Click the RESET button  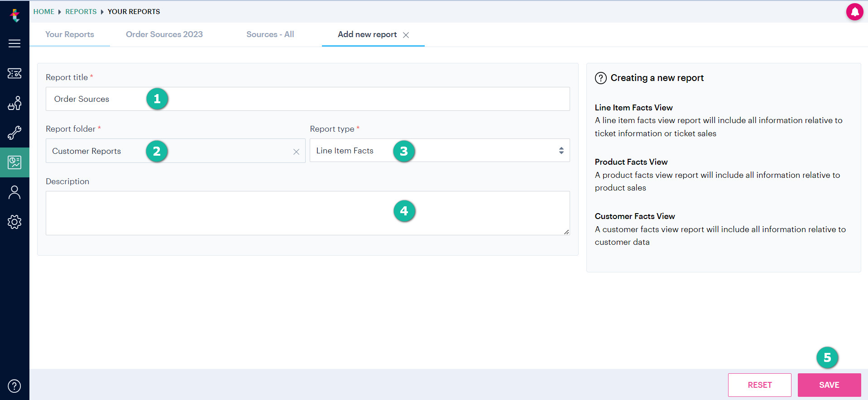pyautogui.click(x=759, y=385)
